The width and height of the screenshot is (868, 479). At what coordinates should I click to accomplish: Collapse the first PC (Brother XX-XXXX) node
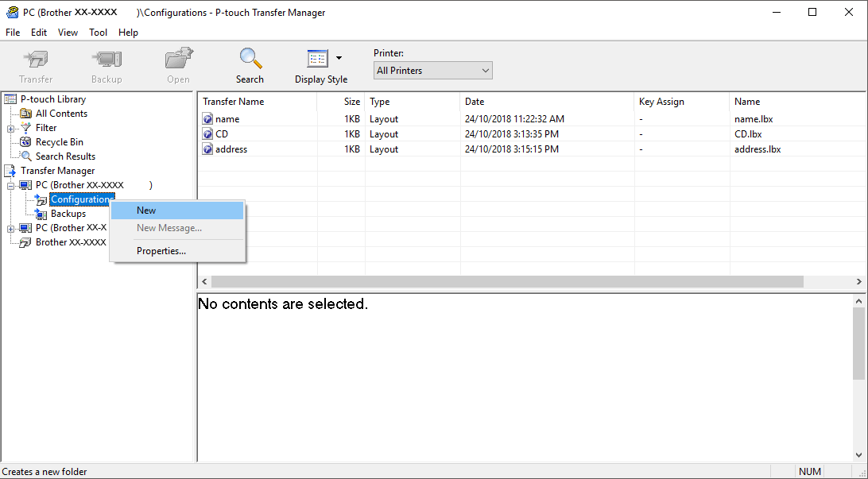click(x=11, y=185)
